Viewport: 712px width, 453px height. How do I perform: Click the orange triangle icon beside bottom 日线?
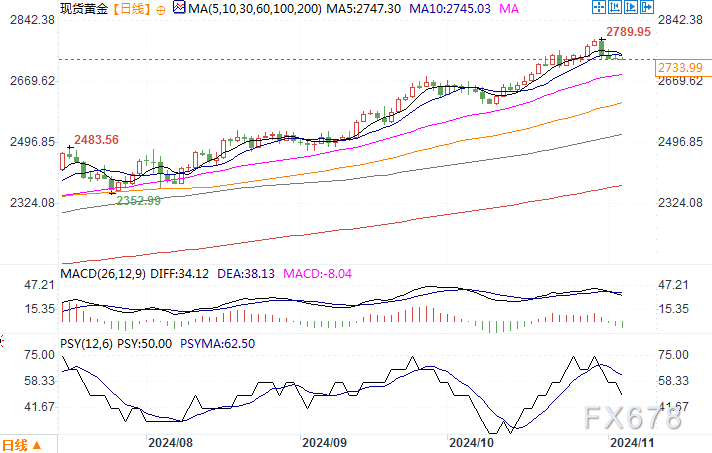pos(37,445)
